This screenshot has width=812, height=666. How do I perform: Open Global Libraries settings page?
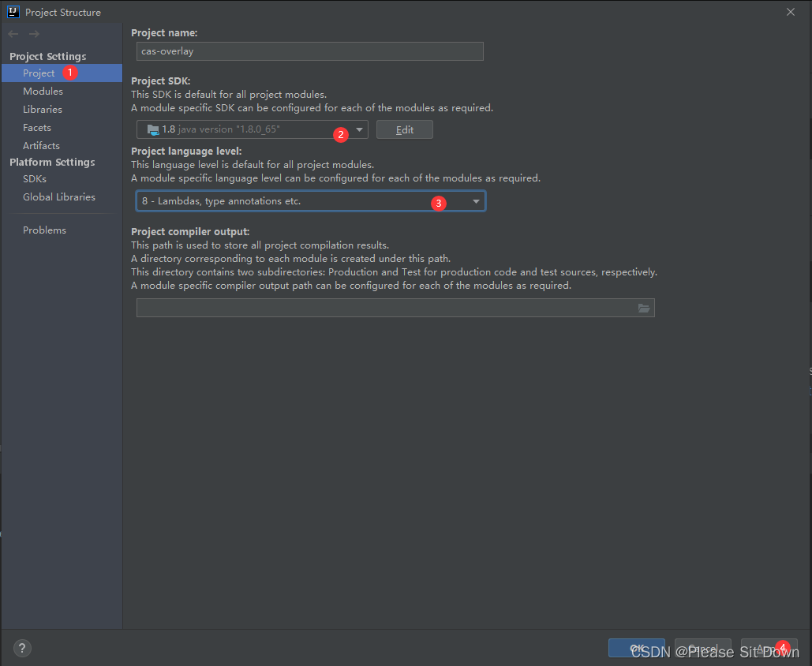pos(59,196)
